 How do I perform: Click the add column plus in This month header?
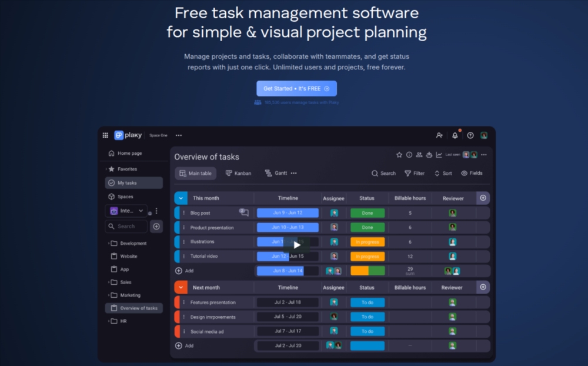(483, 198)
